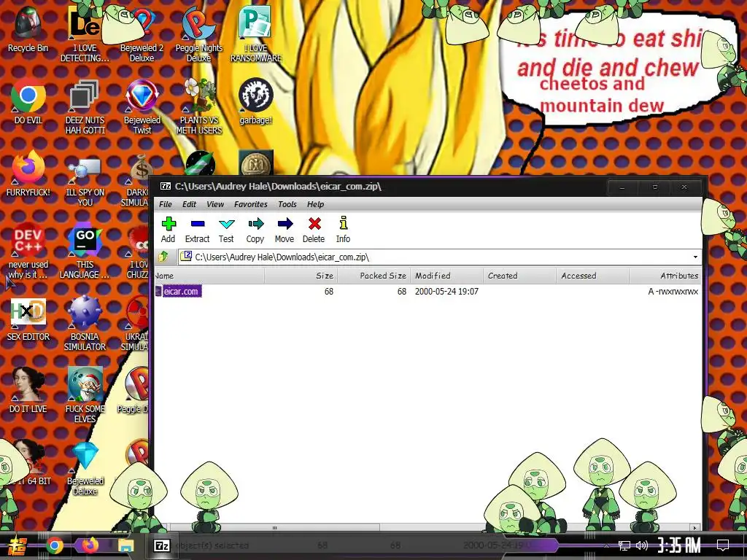This screenshot has width=747, height=560.
Task: Open Firefox from the taskbar
Action: [90, 545]
